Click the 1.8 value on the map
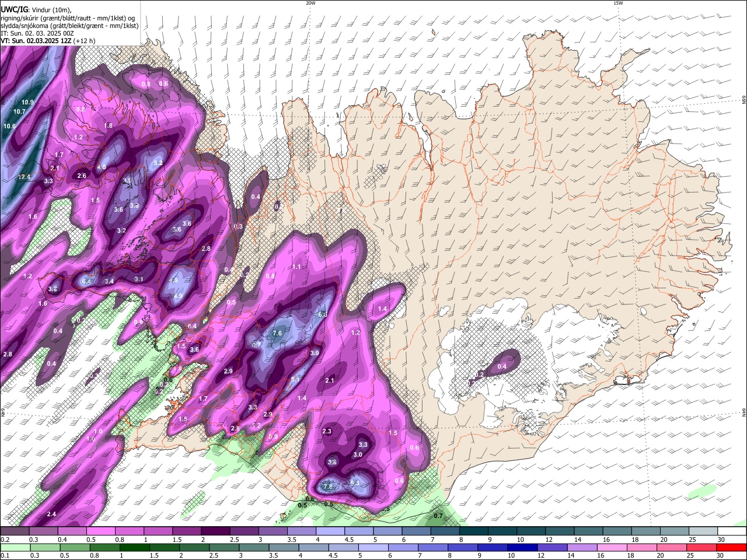The height and width of the screenshot is (560, 747). (108, 125)
